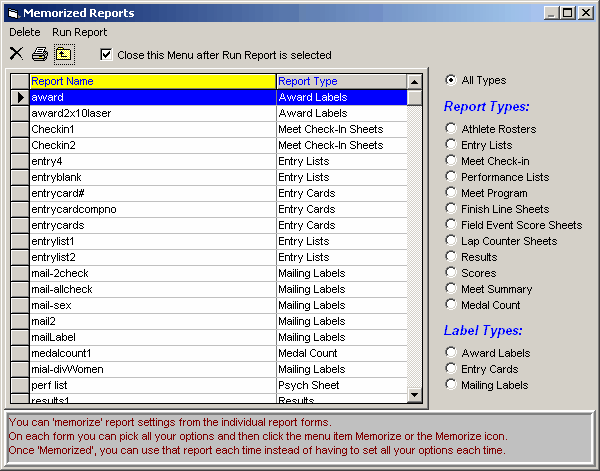Select the 'mail-2check' report name
The width and height of the screenshot is (600, 471).
(x=153, y=274)
